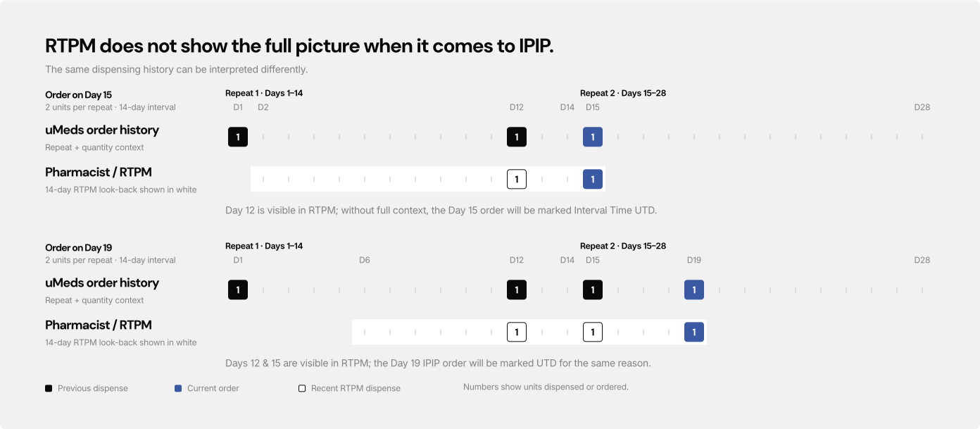Click the D6 day label in the second timeline
The height and width of the screenshot is (429, 980).
pos(365,260)
